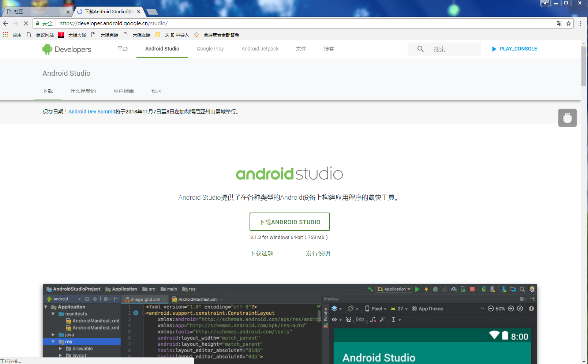Screen dimensions: 588x364
Task: Click the page vertical scrollbar thumb
Action: (x=584, y=66)
